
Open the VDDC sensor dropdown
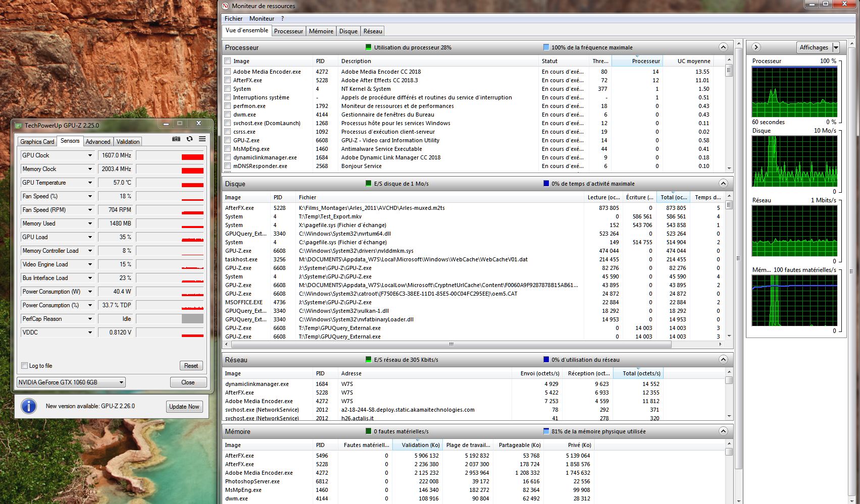pyautogui.click(x=90, y=332)
